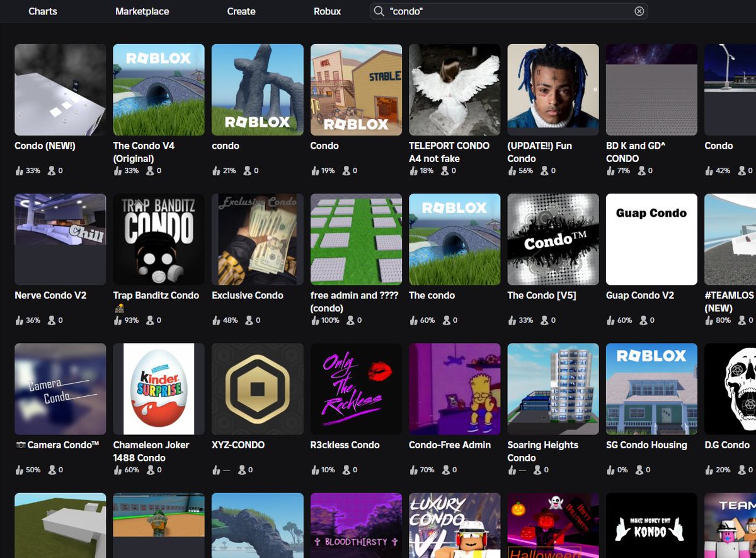Focus the search box containing "condo"
The height and width of the screenshot is (558, 756).
pyautogui.click(x=509, y=11)
